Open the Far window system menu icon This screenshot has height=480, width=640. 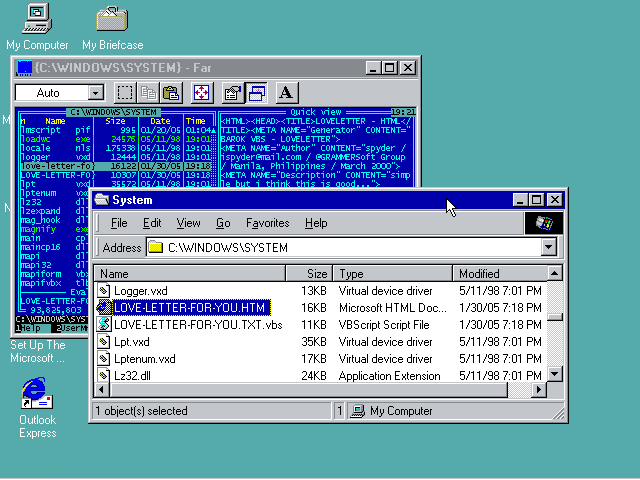click(24, 68)
